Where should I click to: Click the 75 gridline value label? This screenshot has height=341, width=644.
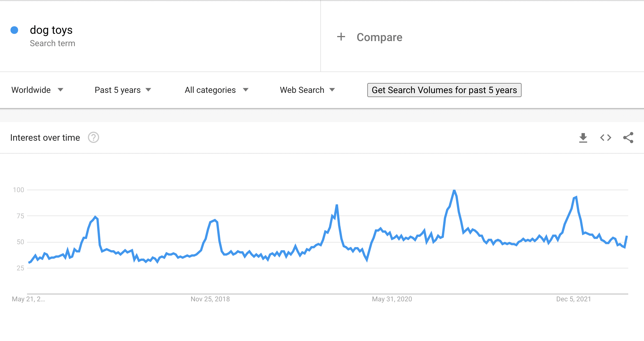click(x=20, y=216)
